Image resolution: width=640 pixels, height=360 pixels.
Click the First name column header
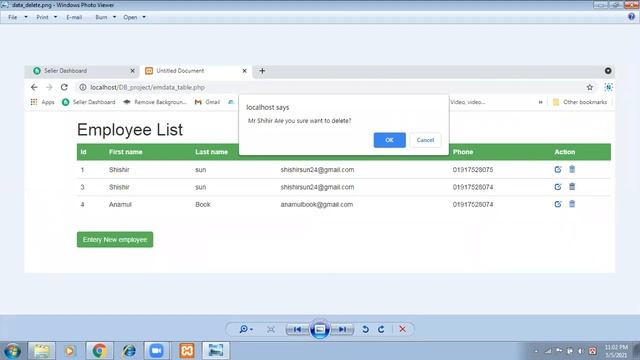[x=125, y=152]
